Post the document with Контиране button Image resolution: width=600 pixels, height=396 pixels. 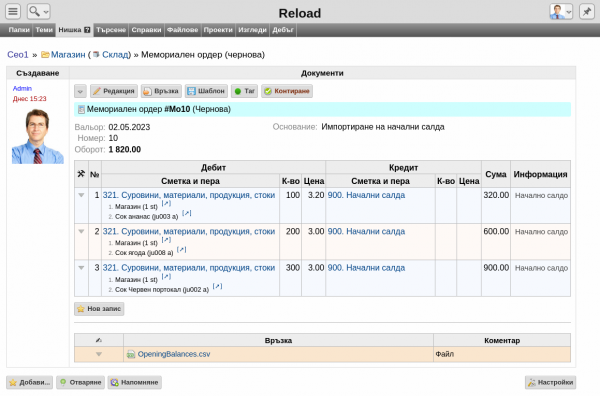287,91
